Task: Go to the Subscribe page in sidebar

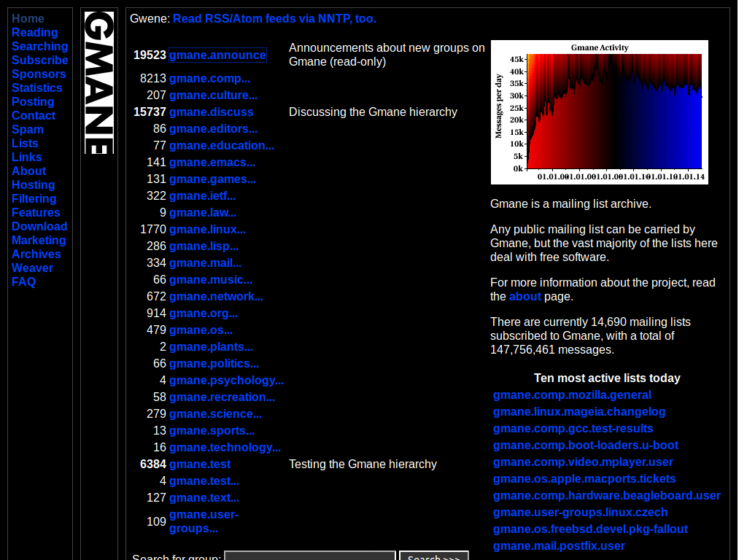Action: 39,61
